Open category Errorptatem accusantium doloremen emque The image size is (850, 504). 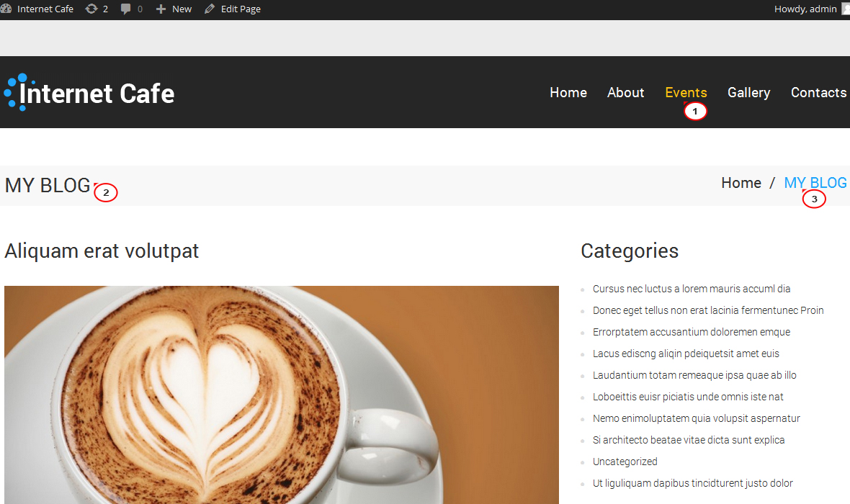pos(692,332)
